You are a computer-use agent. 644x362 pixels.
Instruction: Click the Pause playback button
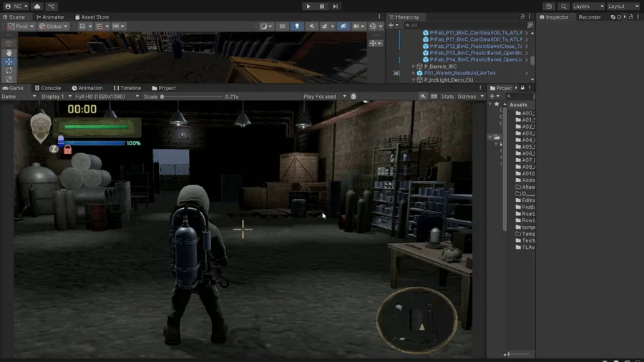tap(321, 6)
